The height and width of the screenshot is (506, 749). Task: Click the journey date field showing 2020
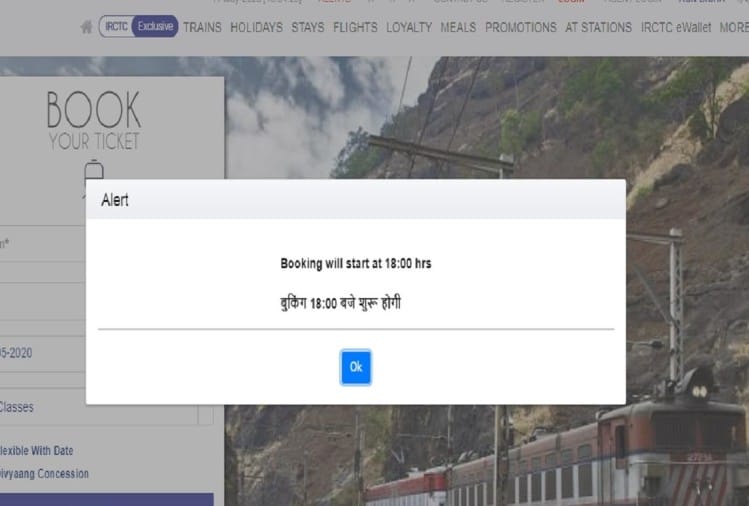(x=43, y=353)
